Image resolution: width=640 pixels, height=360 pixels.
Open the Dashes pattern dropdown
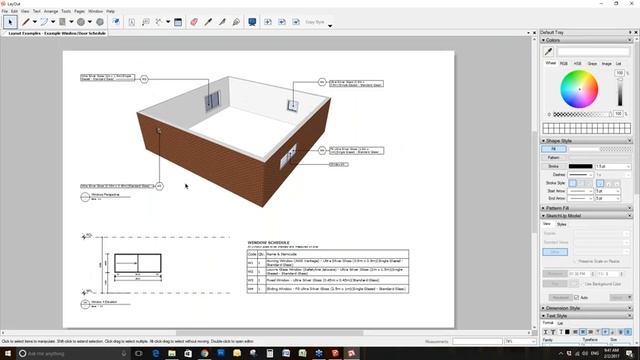pos(591,175)
